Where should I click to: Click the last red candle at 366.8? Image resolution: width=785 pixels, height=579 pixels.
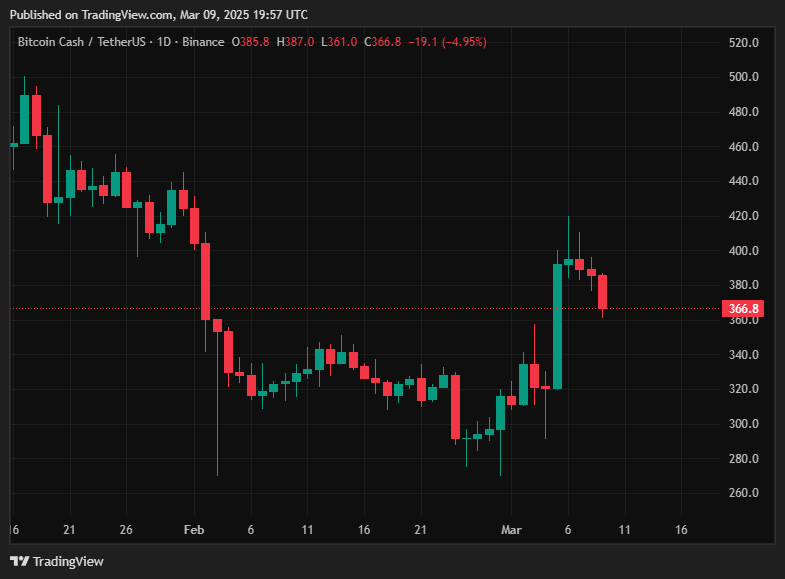point(602,292)
